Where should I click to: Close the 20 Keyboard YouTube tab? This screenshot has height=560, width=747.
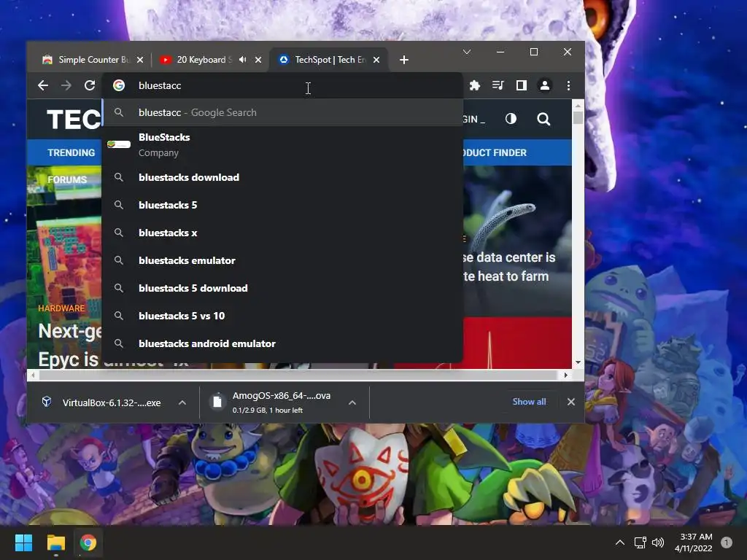[258, 60]
